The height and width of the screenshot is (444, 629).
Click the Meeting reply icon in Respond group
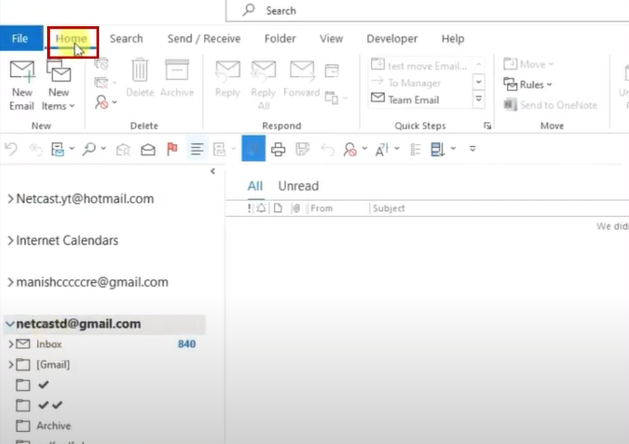tap(332, 71)
